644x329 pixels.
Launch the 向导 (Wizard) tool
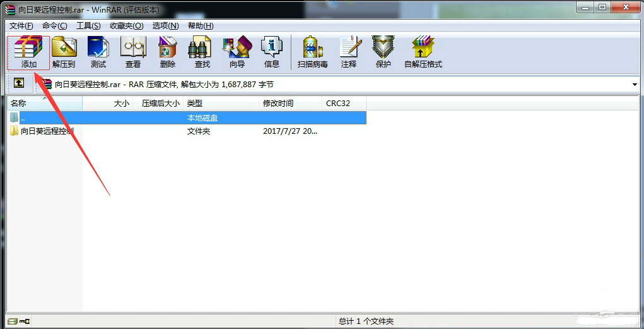coord(237,52)
